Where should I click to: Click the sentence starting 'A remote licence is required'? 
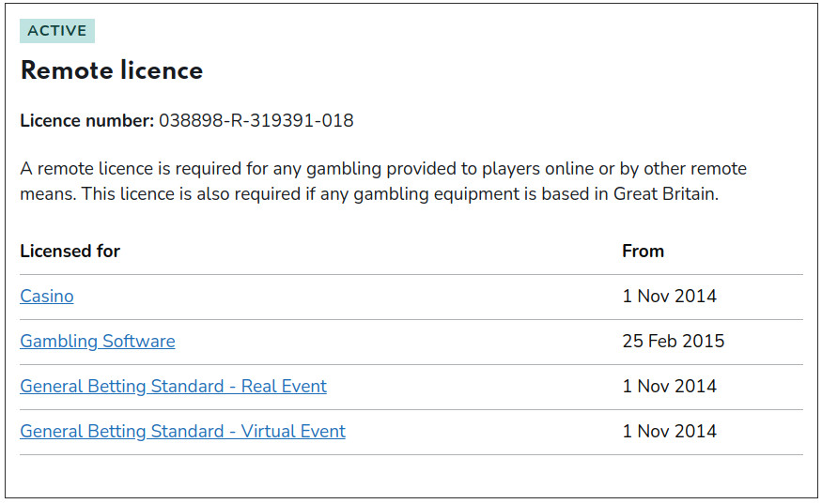pyautogui.click(x=282, y=170)
